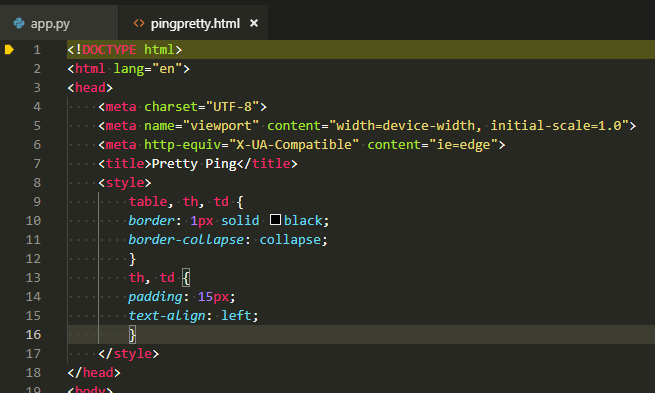Click the closing brace on line 16
655x393 pixels.
pos(132,335)
